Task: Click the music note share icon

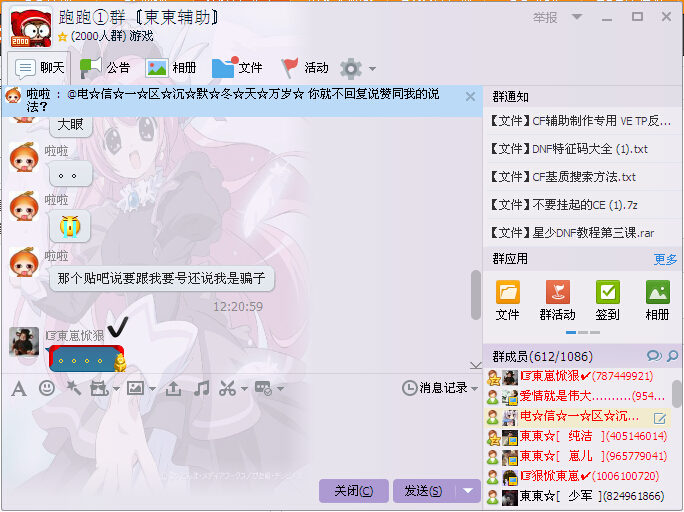Action: coord(201,388)
